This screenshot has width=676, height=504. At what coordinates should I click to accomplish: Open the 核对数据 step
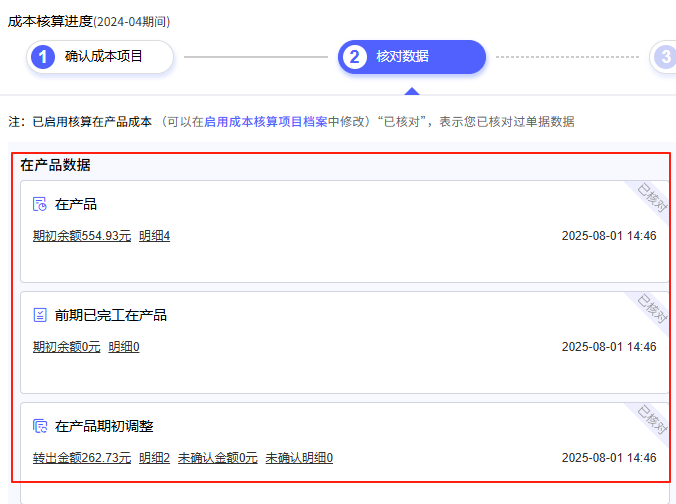coord(412,57)
